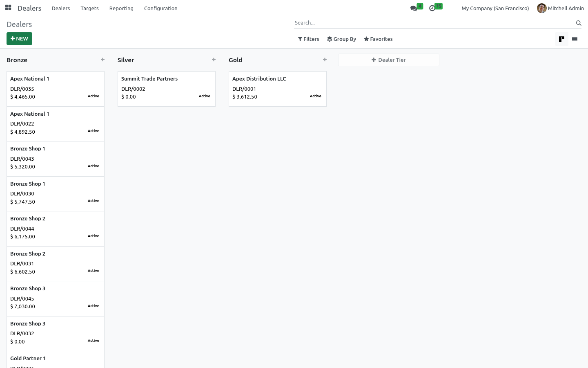Click the search magnifier icon

[579, 23]
